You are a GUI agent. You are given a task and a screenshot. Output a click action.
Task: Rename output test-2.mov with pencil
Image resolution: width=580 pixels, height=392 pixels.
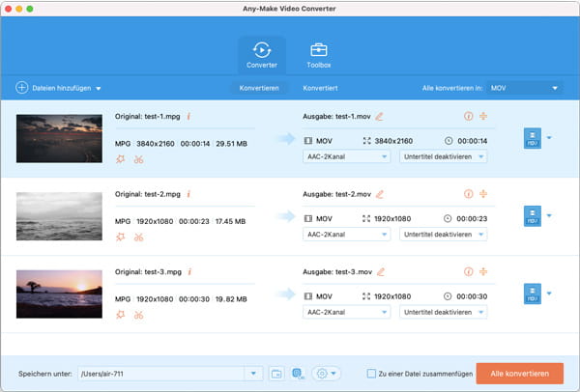pos(380,194)
